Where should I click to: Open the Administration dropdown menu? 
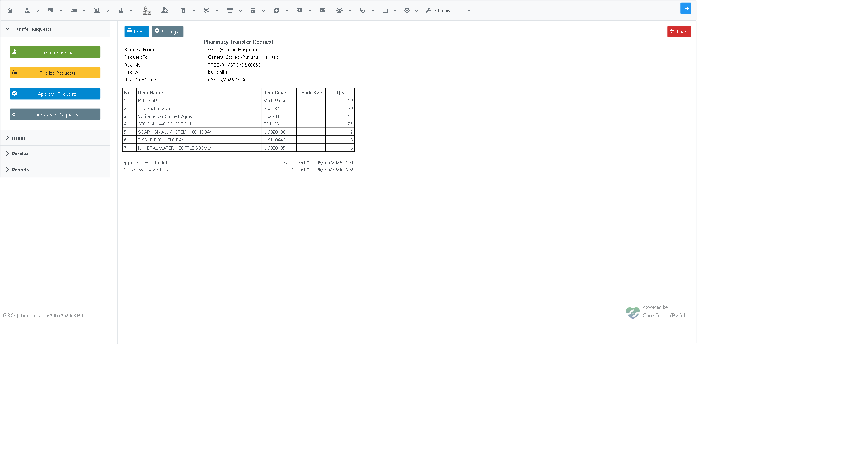tap(448, 10)
